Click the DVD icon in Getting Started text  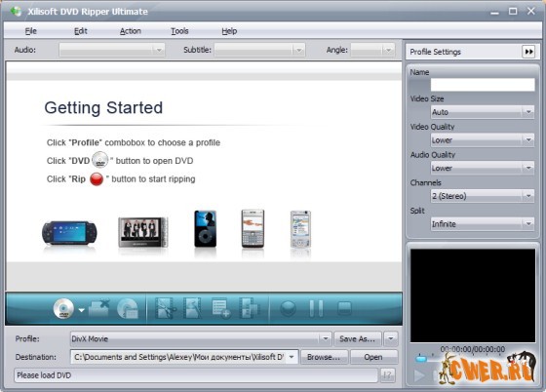99,160
